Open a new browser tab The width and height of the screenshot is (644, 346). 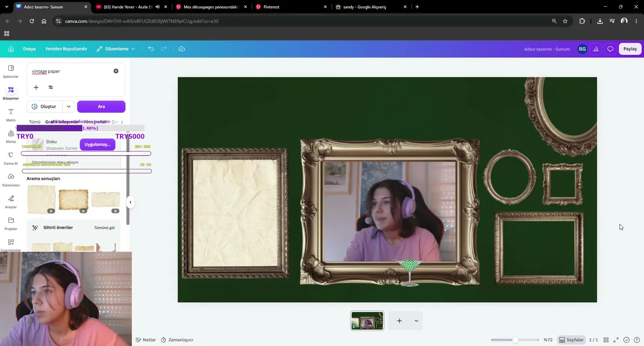tap(417, 7)
